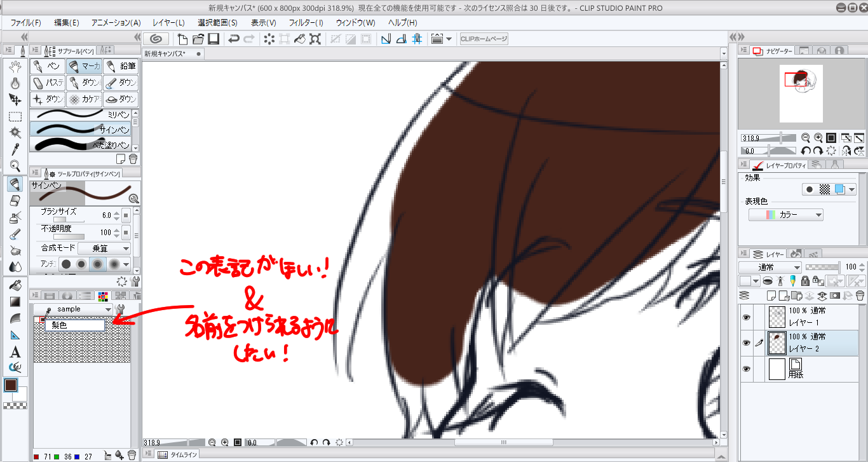Create a new raster layer

[x=771, y=296]
